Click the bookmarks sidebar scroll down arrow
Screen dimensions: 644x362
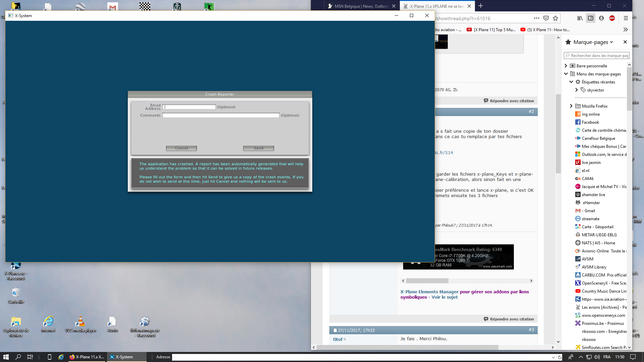coord(629,347)
